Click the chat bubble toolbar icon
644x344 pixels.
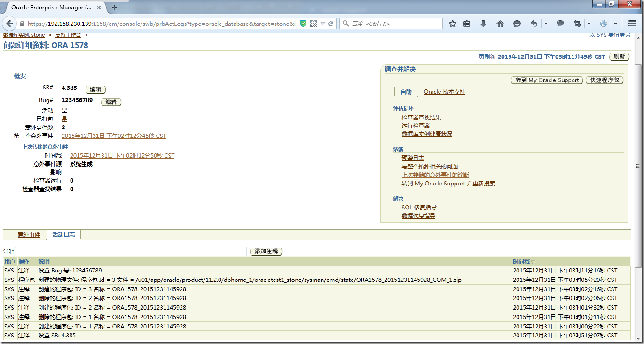(560, 24)
